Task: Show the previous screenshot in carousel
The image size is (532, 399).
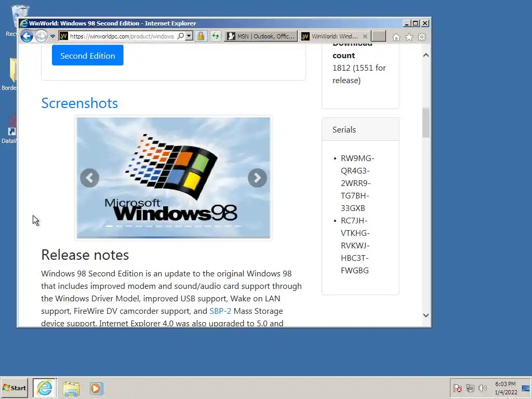Action: [x=89, y=178]
